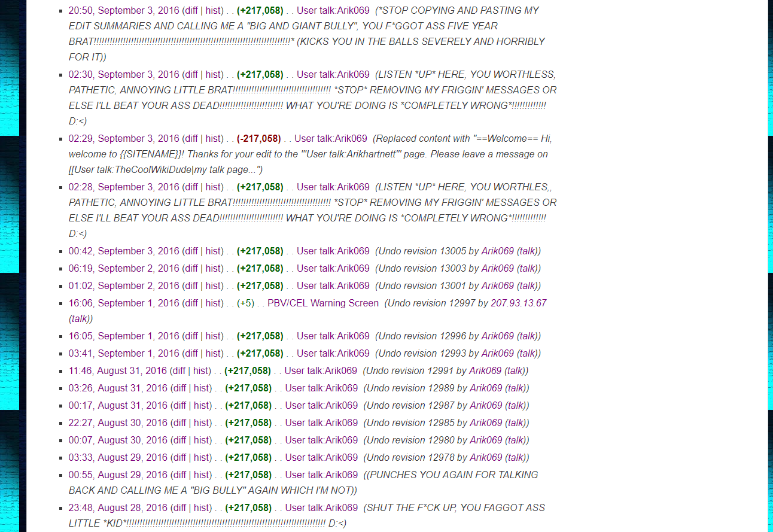Open talk link in Undo revision 12989 summary
Image resolution: width=773 pixels, height=532 pixels.
coord(515,388)
